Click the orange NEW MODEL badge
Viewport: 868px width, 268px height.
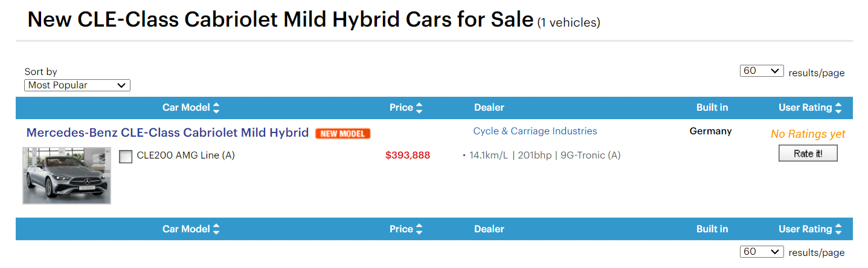point(342,134)
